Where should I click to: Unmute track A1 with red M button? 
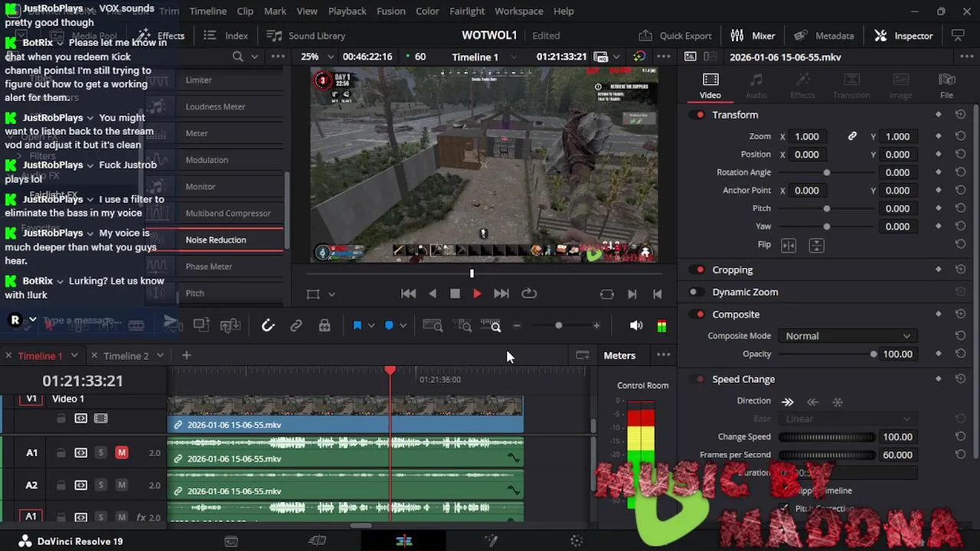(x=122, y=453)
